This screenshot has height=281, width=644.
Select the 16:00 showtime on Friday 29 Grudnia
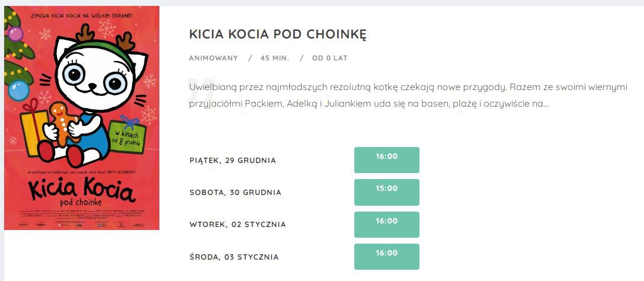[x=386, y=160]
